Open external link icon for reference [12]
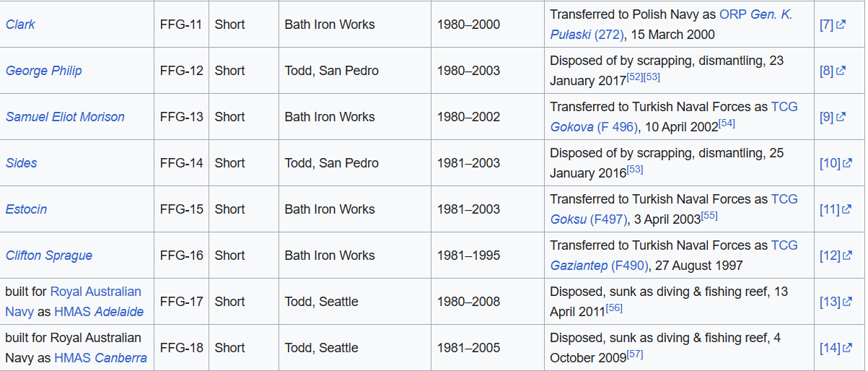 847,256
